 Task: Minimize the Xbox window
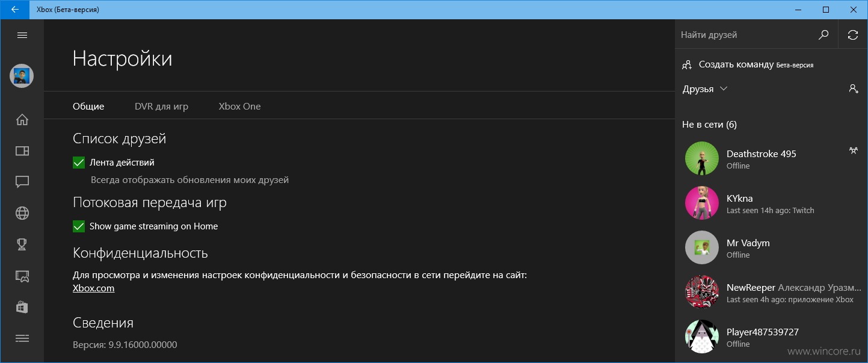(798, 10)
